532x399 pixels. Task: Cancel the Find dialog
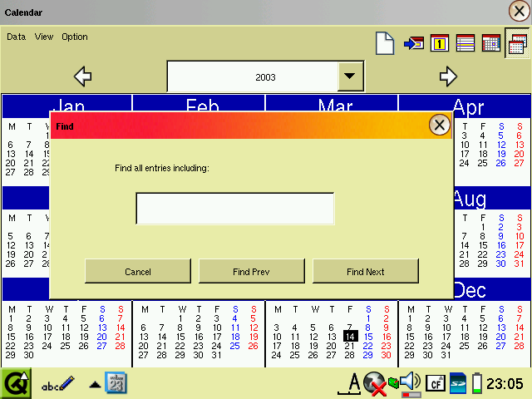tap(138, 271)
